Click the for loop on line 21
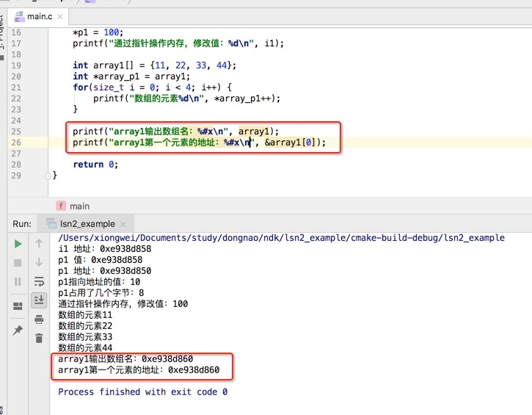 pyautogui.click(x=152, y=87)
